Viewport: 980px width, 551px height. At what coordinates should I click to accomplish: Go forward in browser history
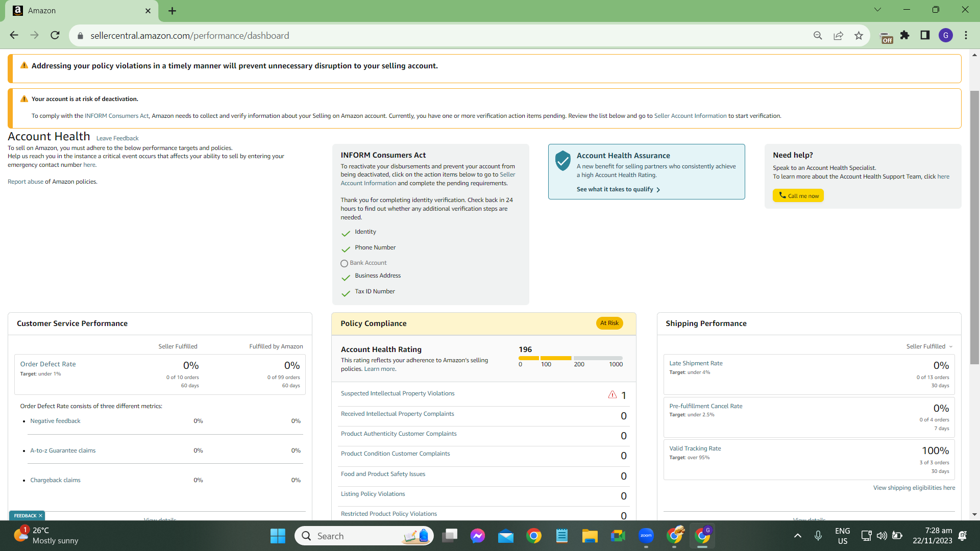pos(34,35)
